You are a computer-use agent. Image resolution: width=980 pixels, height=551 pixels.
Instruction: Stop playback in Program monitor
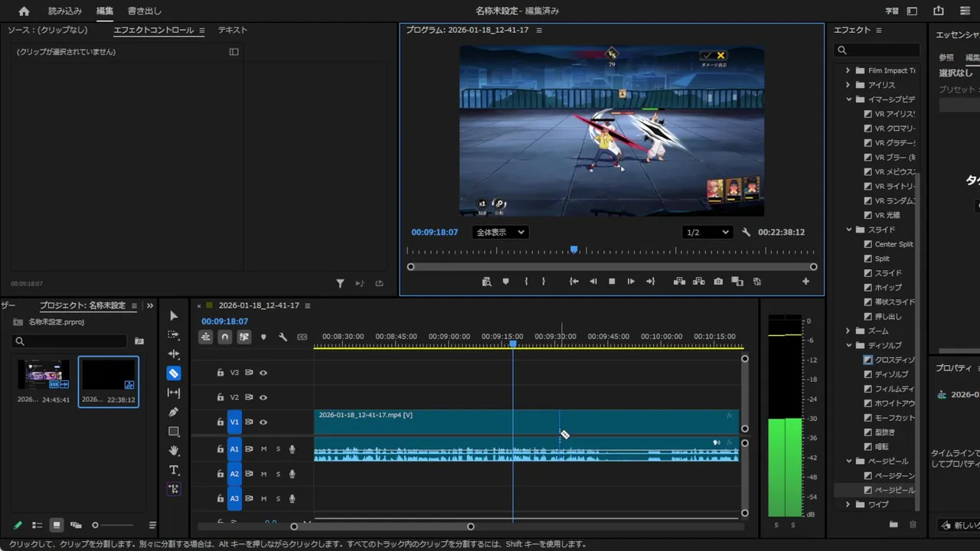point(612,282)
